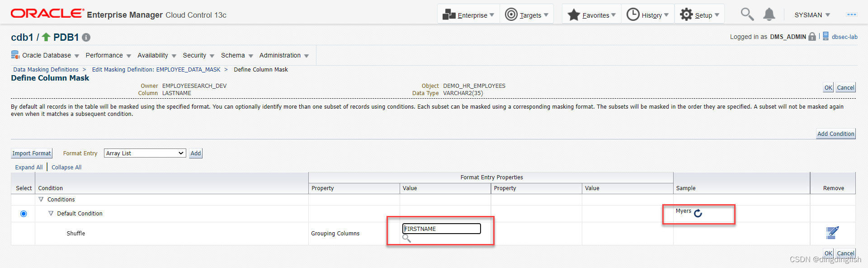Screen dimensions: 868x268
Task: Click the top Cancel button
Action: pos(845,88)
